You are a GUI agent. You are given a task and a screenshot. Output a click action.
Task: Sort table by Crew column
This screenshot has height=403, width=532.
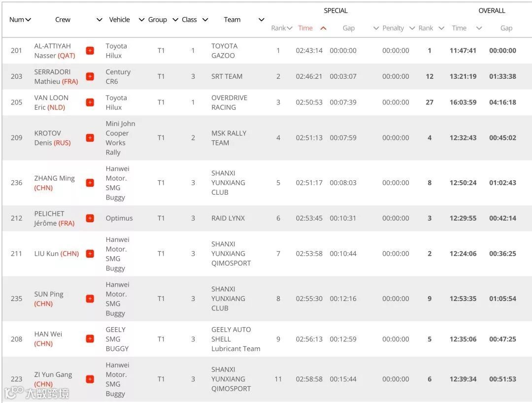click(x=100, y=20)
